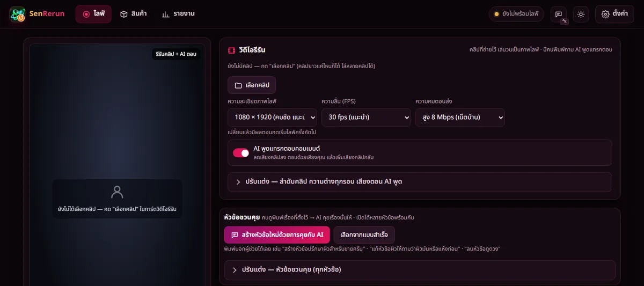Screen dimensions: 644x286
Task: Toggle the light/dark theme sun icon
Action: (x=581, y=14)
